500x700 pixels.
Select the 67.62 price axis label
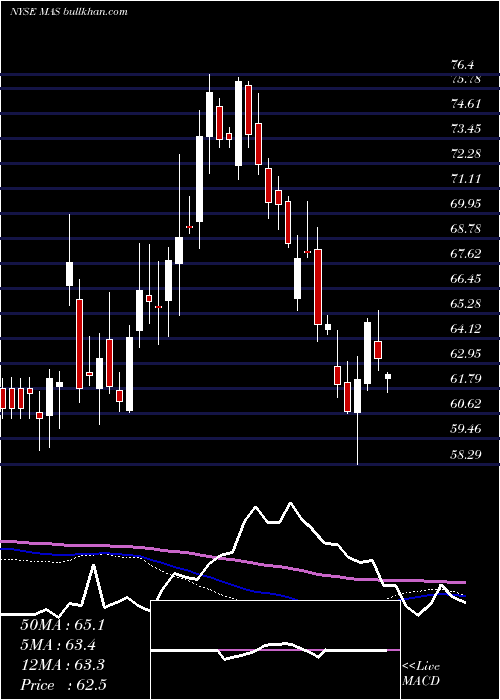click(x=467, y=254)
